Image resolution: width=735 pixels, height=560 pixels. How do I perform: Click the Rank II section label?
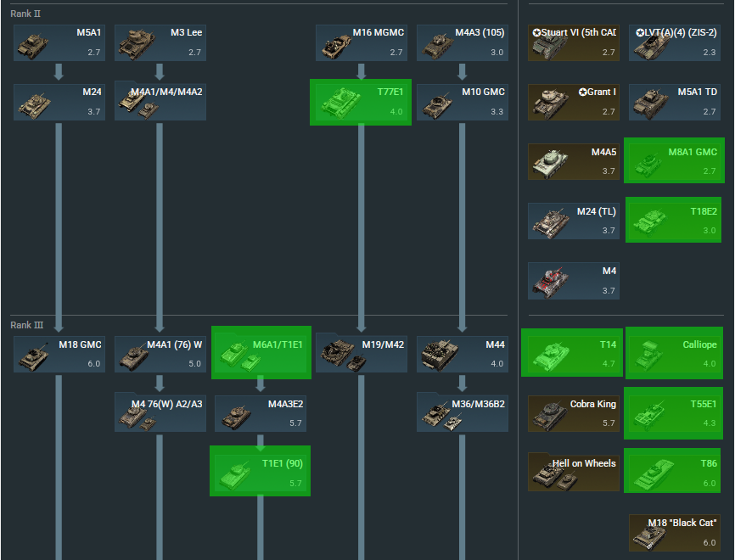[x=25, y=14]
